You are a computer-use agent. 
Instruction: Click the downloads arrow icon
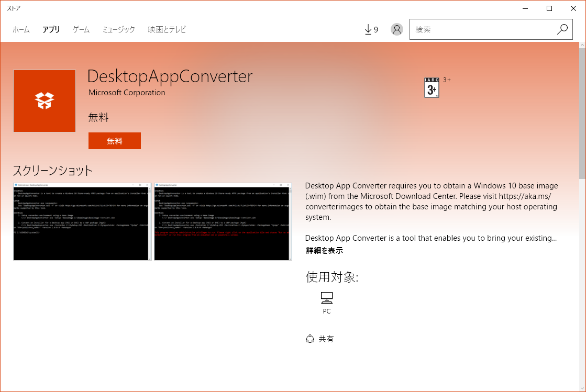(368, 30)
